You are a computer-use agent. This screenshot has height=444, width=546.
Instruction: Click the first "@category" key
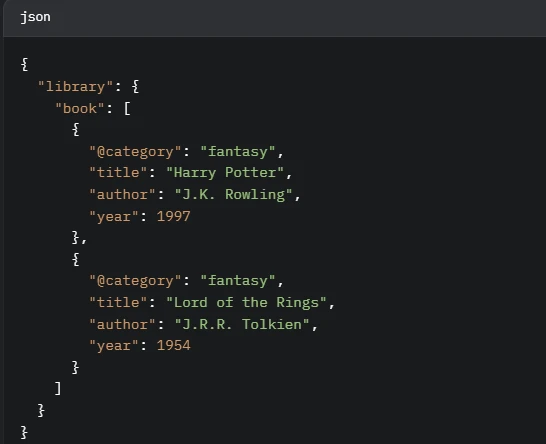pos(135,151)
